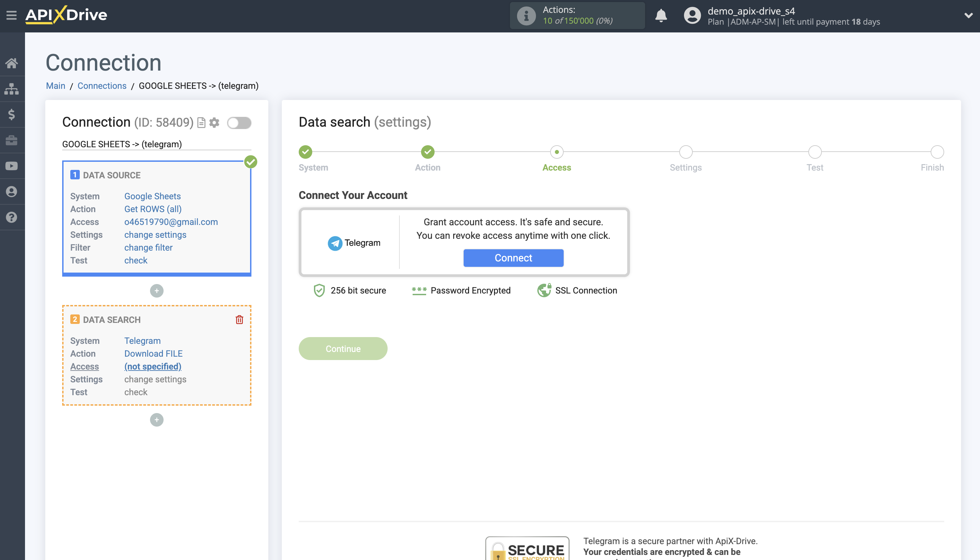Open the help question mark icon
980x560 pixels.
(x=11, y=217)
